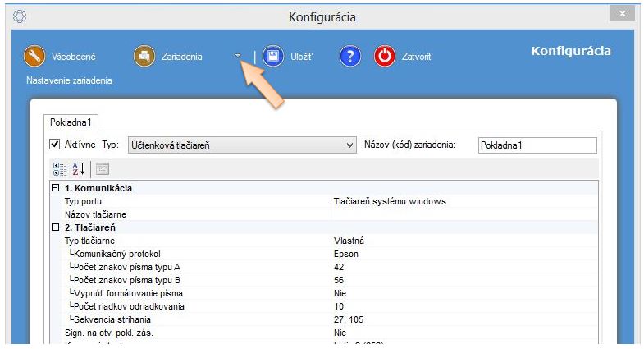Select the Komunikačný protokol Epson value
The image size is (644, 349).
pos(346,254)
